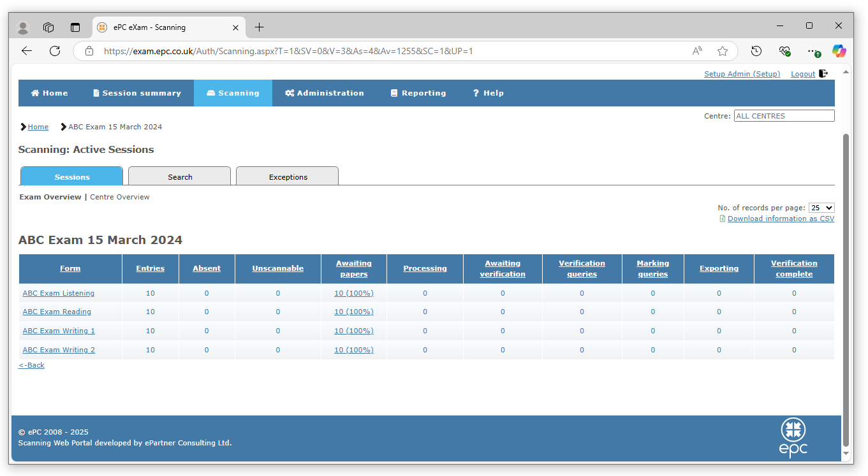This screenshot has width=868, height=476.
Task: Sort by Awaiting papers column header
Action: click(354, 268)
